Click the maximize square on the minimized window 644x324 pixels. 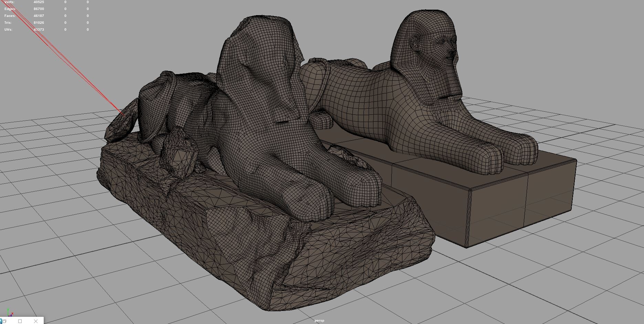[x=20, y=321]
